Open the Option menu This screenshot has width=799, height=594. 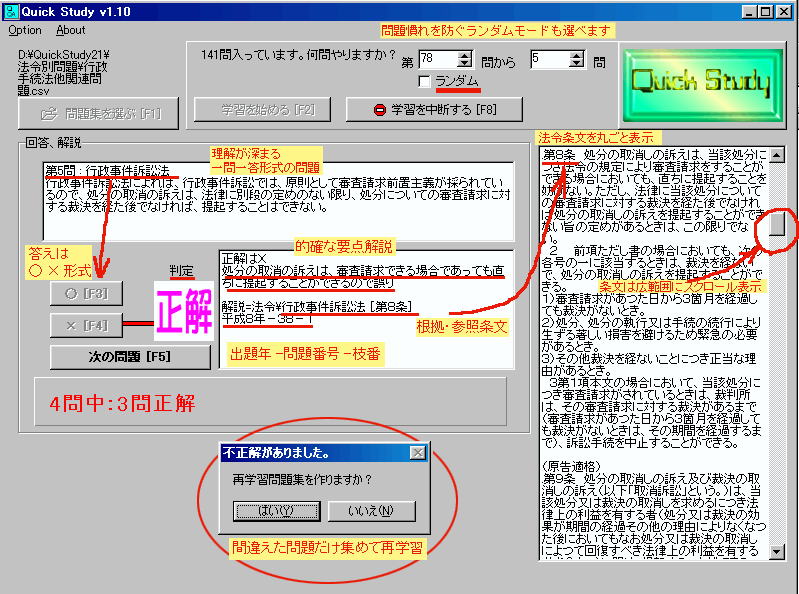[24, 31]
